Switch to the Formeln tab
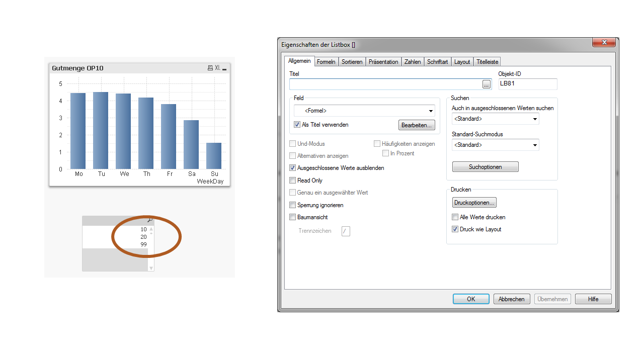Image resolution: width=644 pixels, height=362 pixels. 326,62
